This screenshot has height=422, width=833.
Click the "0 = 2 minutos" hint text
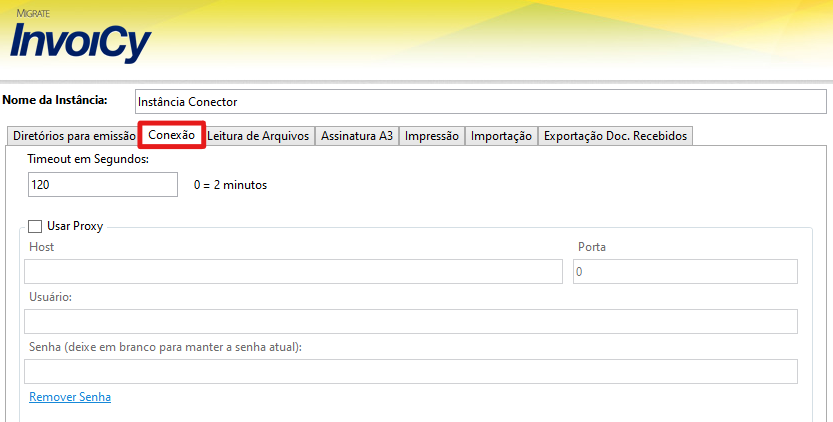tap(230, 185)
